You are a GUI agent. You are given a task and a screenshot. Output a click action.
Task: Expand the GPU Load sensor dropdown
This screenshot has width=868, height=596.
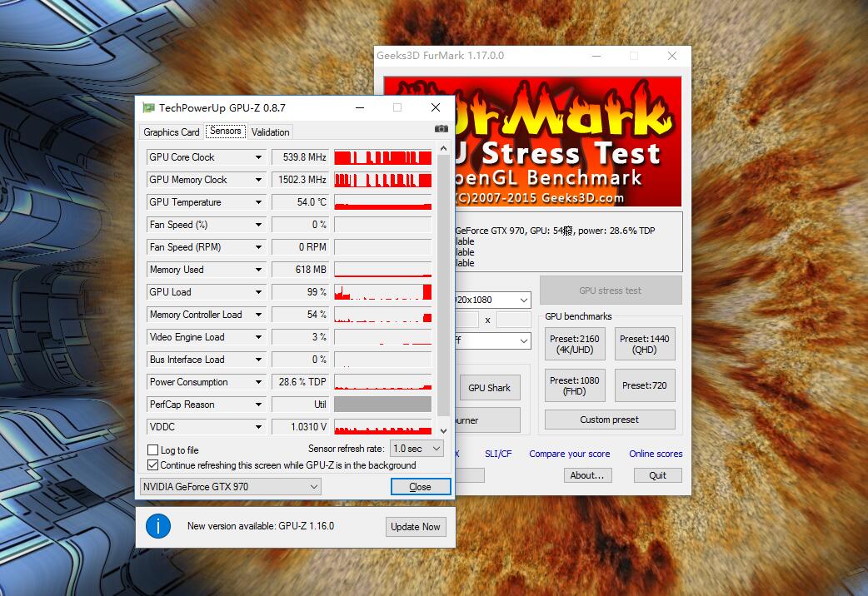(x=258, y=291)
